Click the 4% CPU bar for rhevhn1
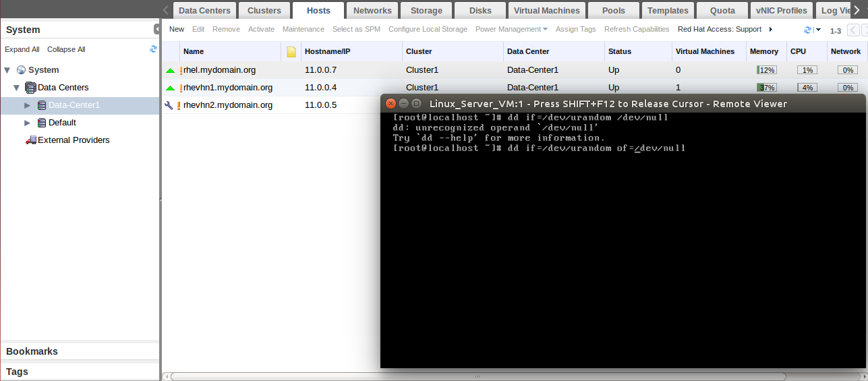Screen dimensions: 868x381 click(x=807, y=88)
